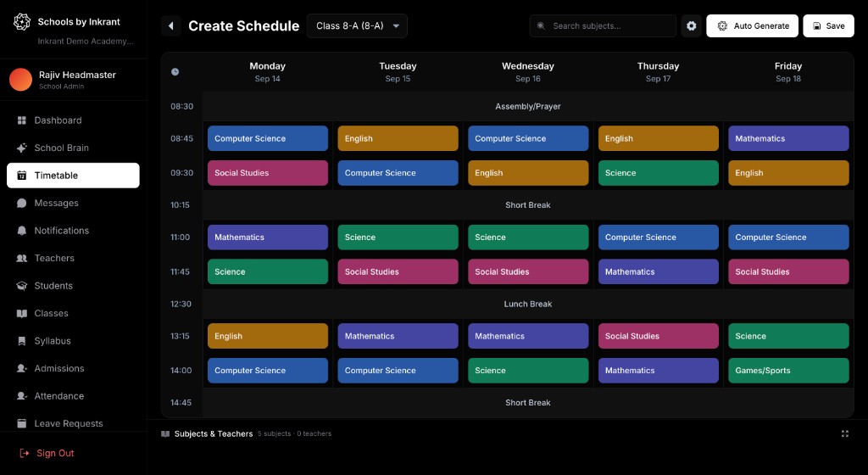Click the '5 subjects · 0 teachers' text

[x=294, y=434]
